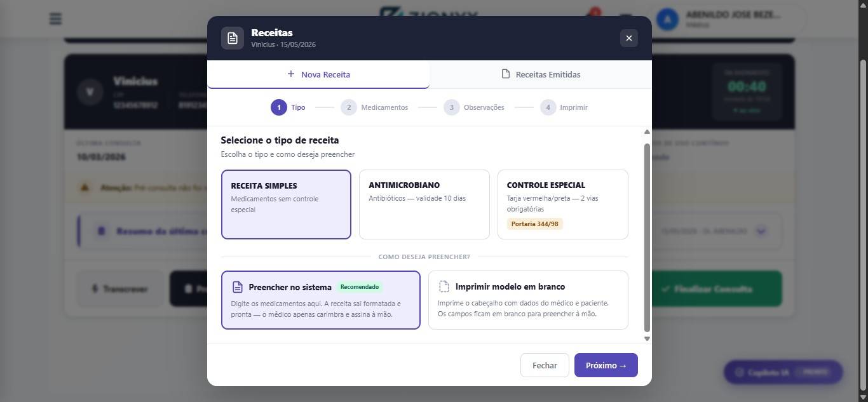868x402 pixels.
Task: Click the user avatar A in top bar
Action: click(x=667, y=20)
